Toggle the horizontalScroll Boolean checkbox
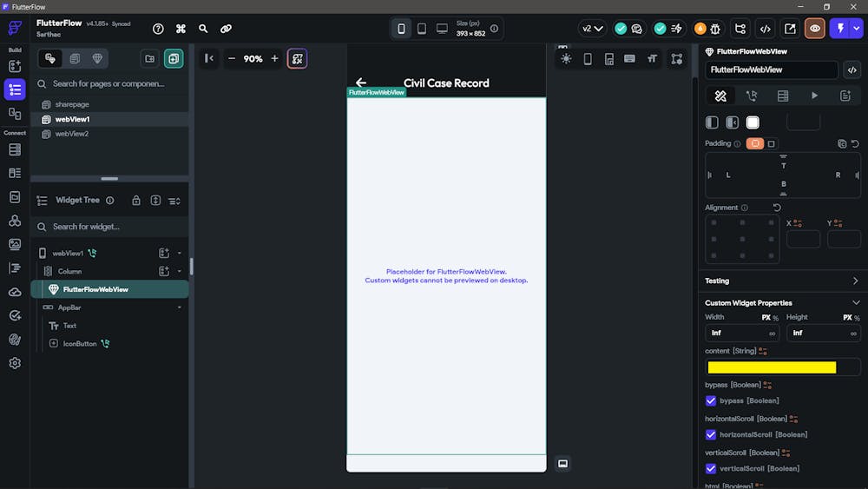Viewport: 868px width, 489px height. click(711, 434)
